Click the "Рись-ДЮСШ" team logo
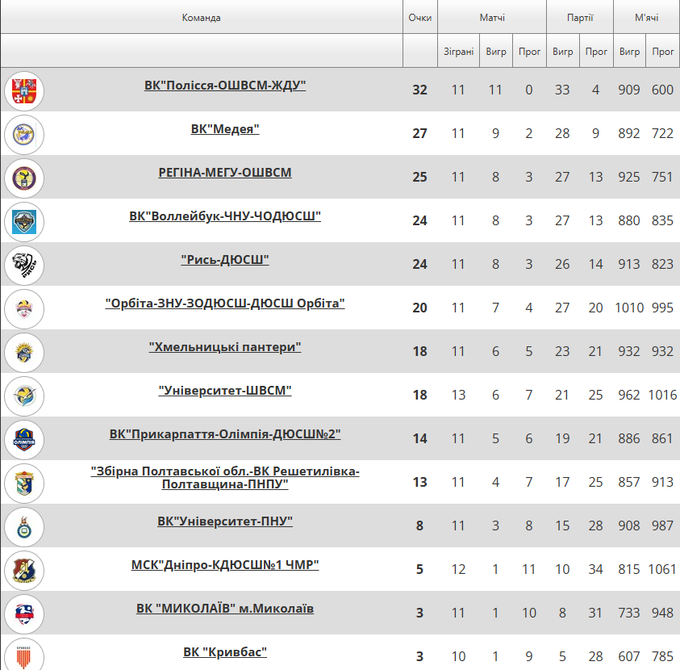The image size is (680, 670). point(24,265)
